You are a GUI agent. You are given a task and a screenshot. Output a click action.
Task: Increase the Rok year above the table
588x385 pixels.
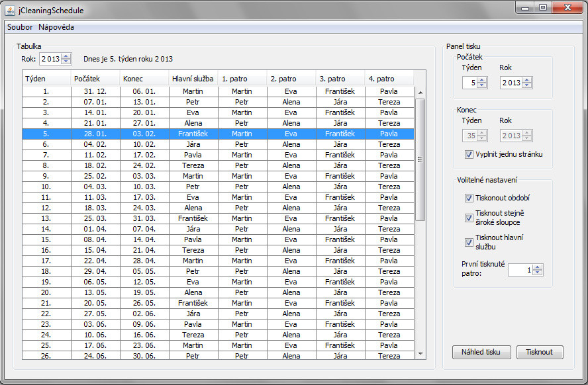(x=66, y=56)
